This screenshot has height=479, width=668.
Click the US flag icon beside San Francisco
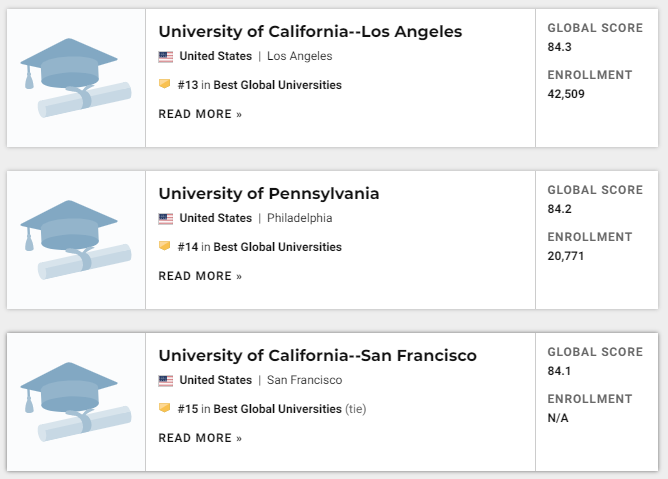pyautogui.click(x=166, y=381)
